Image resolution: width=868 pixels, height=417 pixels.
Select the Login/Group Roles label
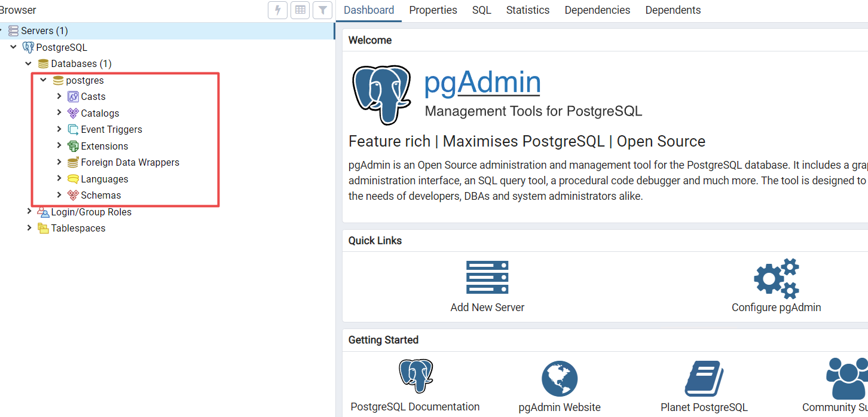tap(91, 212)
